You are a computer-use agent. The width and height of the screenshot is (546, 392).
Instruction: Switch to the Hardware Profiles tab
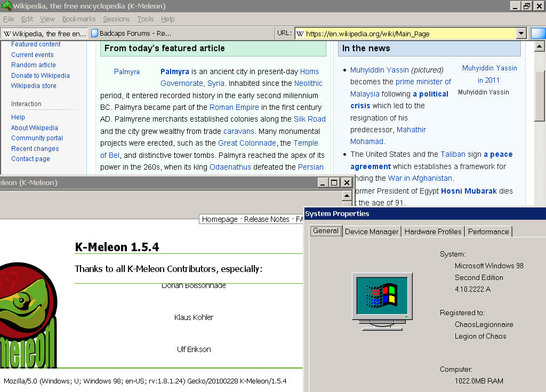pyautogui.click(x=433, y=231)
